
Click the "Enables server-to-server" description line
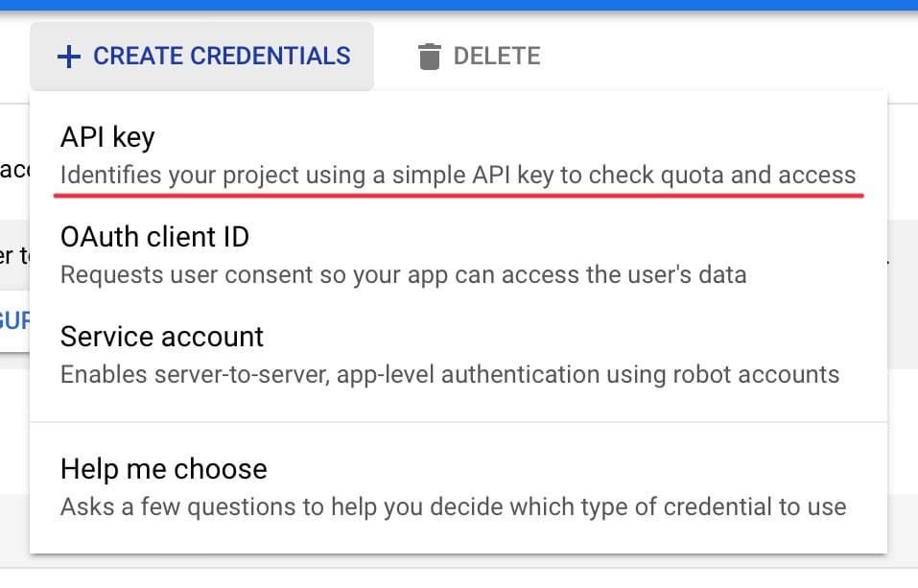[450, 374]
